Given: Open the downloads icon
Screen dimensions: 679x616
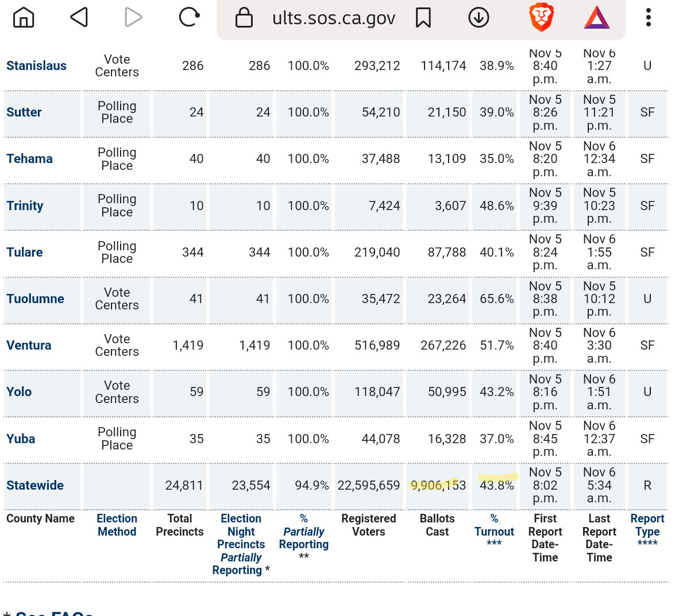Looking at the screenshot, I should (x=479, y=18).
